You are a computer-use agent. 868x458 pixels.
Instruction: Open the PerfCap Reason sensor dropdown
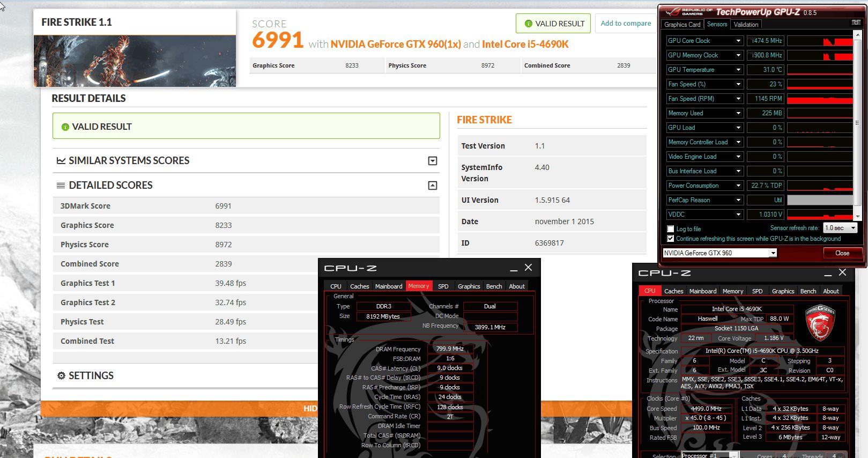738,200
